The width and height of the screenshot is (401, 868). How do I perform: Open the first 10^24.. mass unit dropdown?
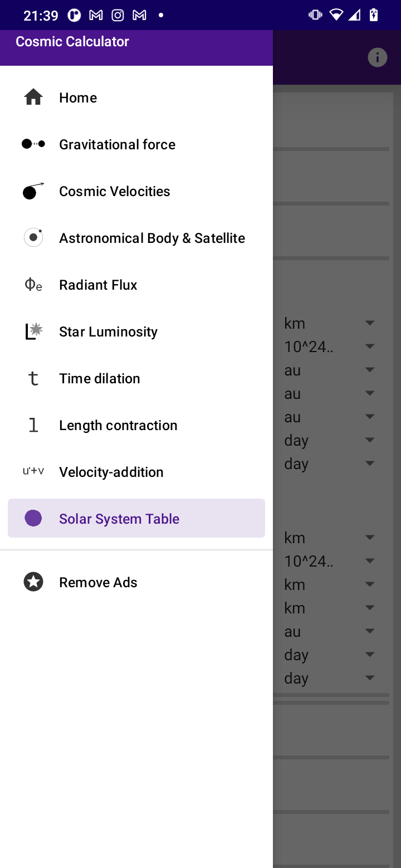(330, 347)
